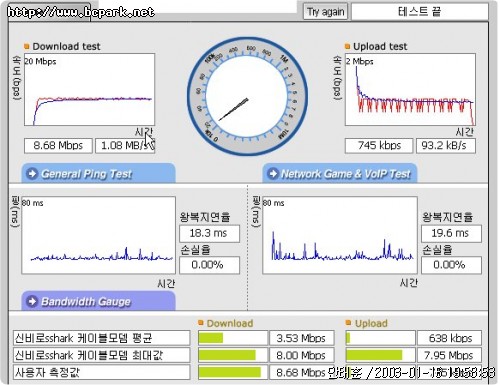Viewport: 500px width, 385px height.
Task: Click the orange Upload test bullet icon
Action: (347, 46)
